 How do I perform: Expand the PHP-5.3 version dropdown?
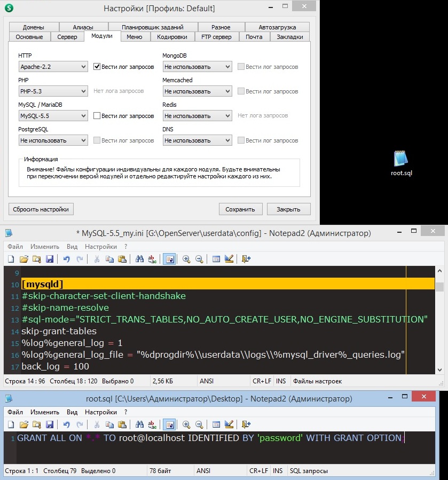pyautogui.click(x=53, y=91)
